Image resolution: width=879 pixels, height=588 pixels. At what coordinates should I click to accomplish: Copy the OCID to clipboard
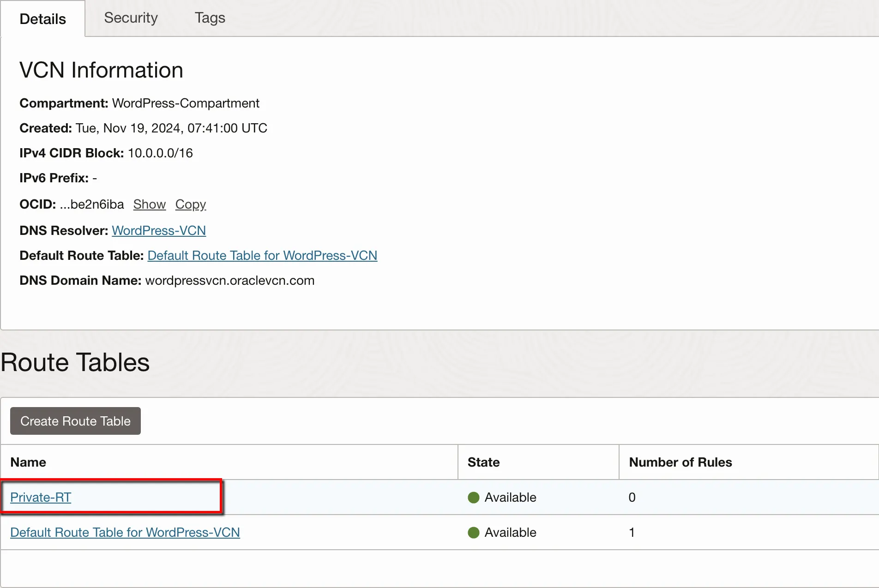190,204
